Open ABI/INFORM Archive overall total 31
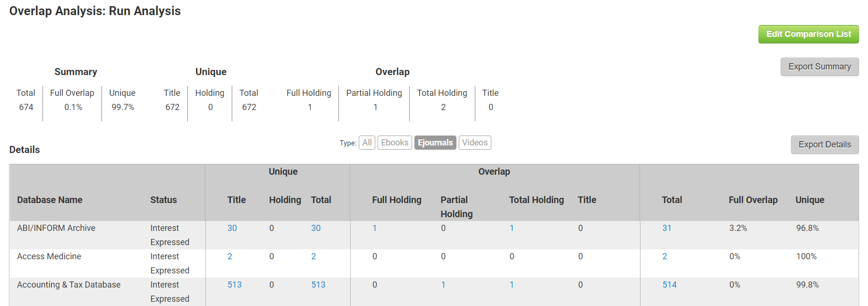This screenshot has height=306, width=868. coord(666,228)
